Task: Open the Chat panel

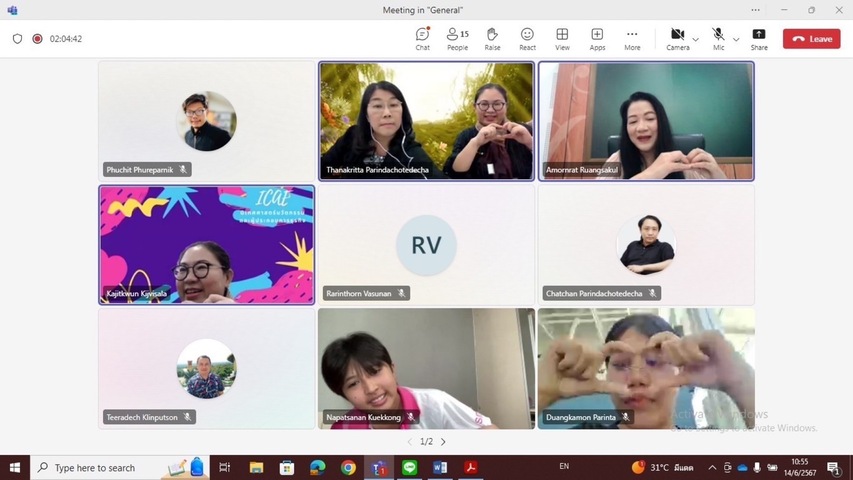Action: 422,38
